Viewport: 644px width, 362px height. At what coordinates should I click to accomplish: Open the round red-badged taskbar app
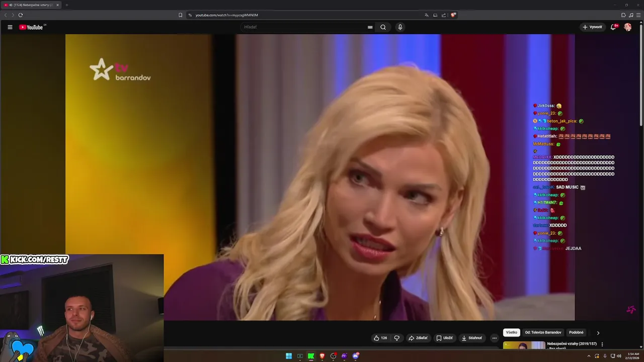tap(333, 356)
